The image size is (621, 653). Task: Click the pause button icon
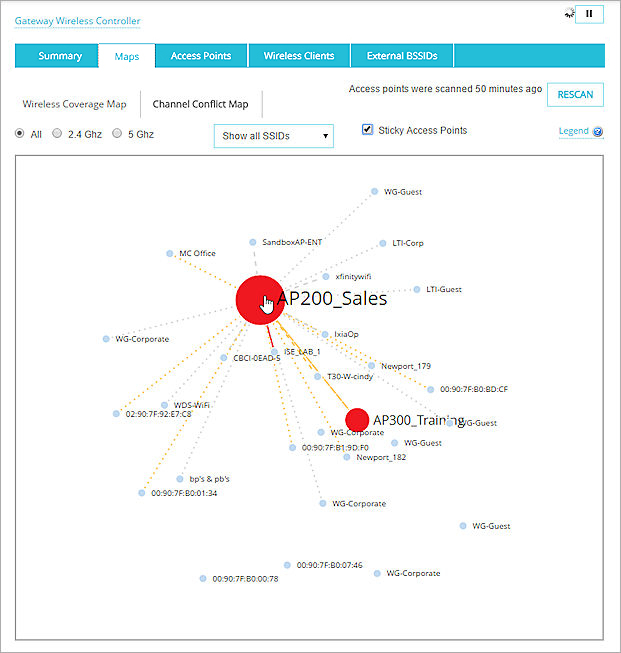[589, 14]
